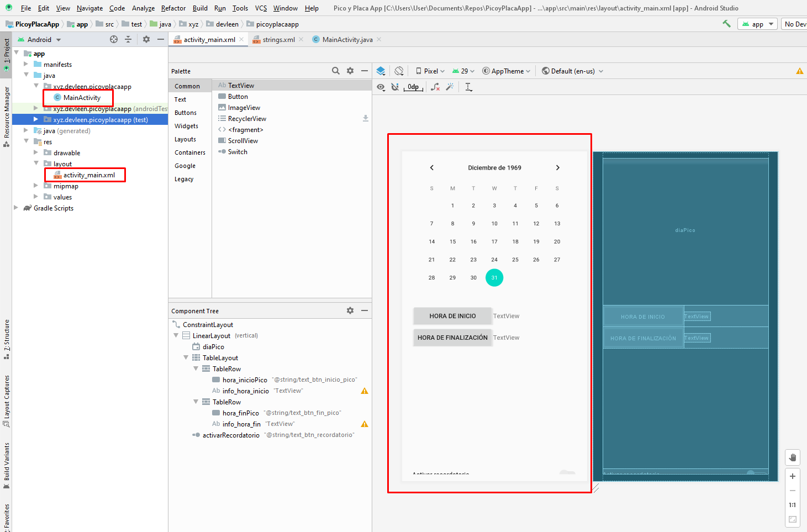Click the warnings indicator in the editor toolbar

point(800,71)
